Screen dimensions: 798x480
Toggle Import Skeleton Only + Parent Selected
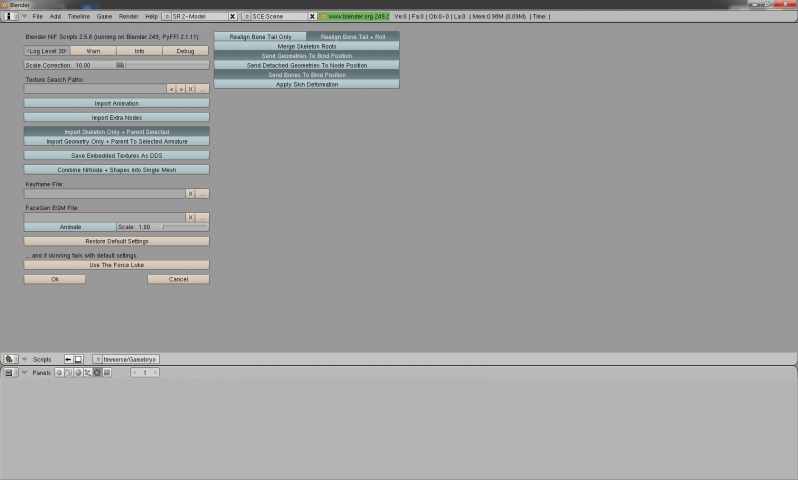[x=117, y=132]
